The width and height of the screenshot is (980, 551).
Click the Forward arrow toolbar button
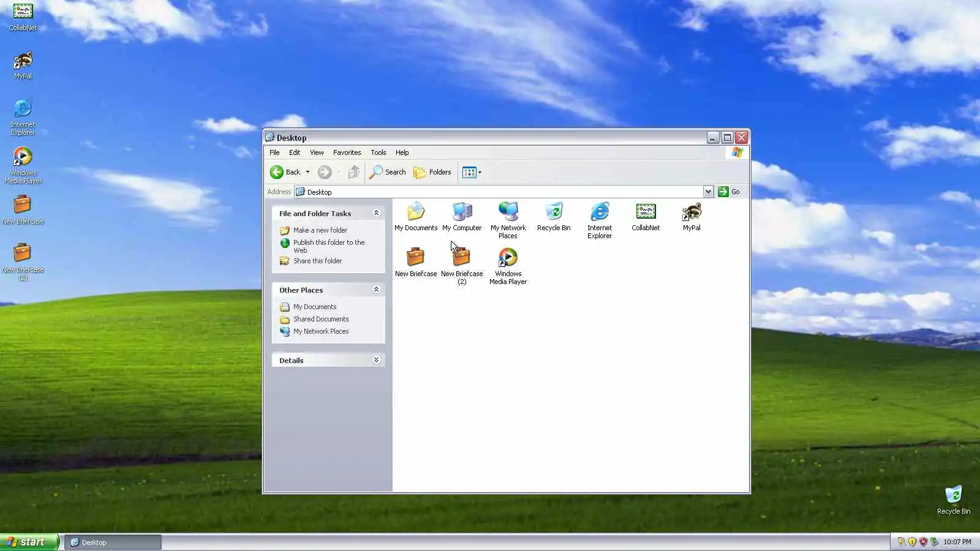pyautogui.click(x=325, y=172)
